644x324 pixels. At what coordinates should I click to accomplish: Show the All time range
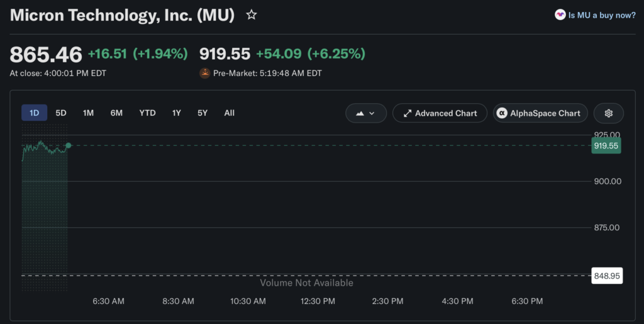(x=229, y=113)
